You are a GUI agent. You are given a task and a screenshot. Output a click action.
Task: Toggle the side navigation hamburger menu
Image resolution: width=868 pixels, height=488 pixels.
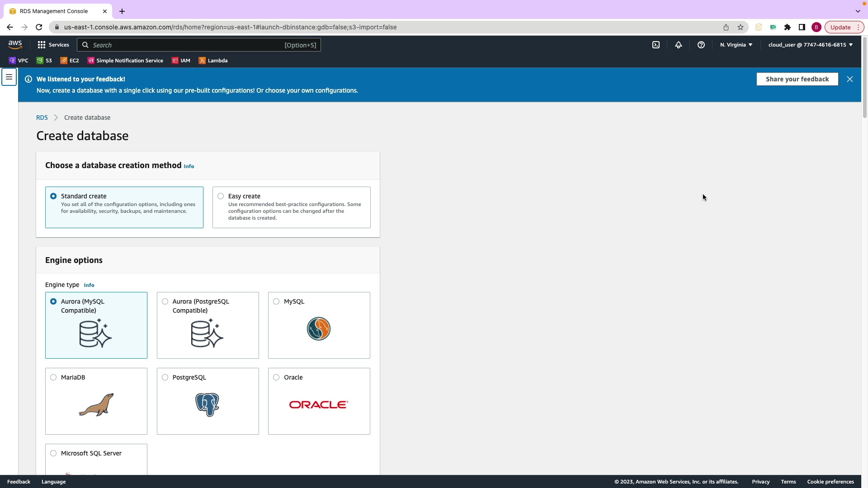pyautogui.click(x=9, y=77)
